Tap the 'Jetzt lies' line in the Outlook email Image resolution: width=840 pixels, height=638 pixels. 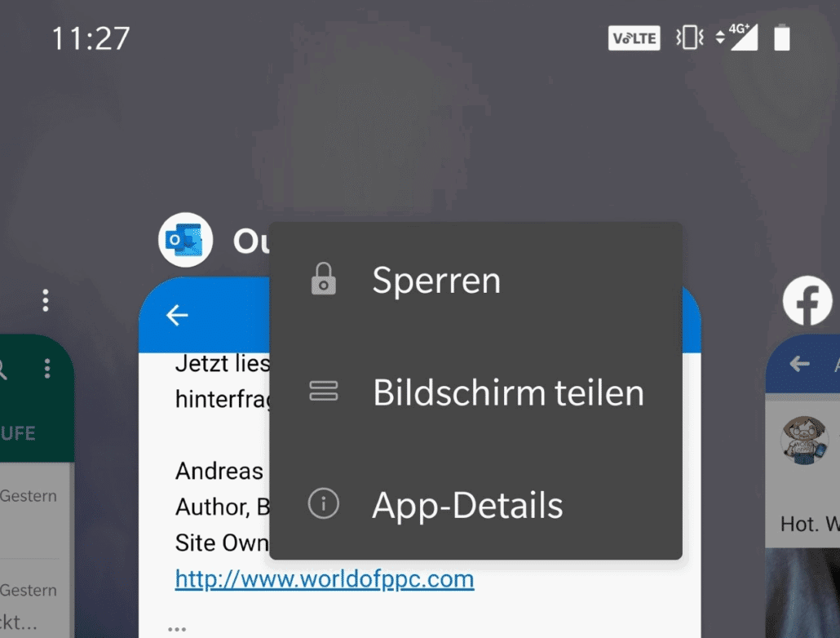pyautogui.click(x=223, y=364)
